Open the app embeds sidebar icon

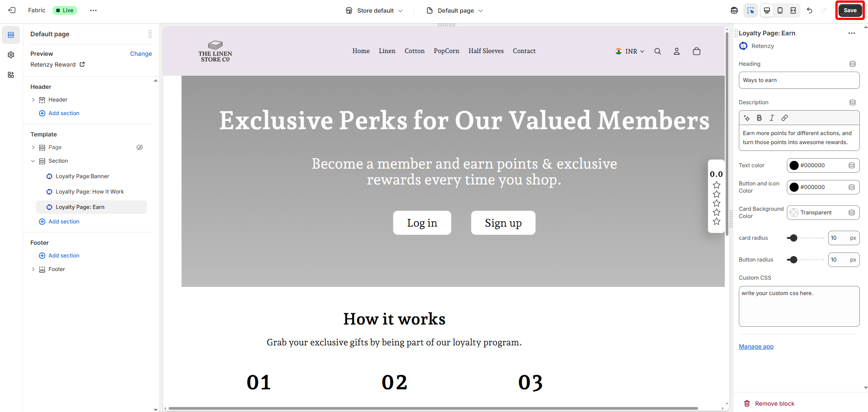[11, 75]
